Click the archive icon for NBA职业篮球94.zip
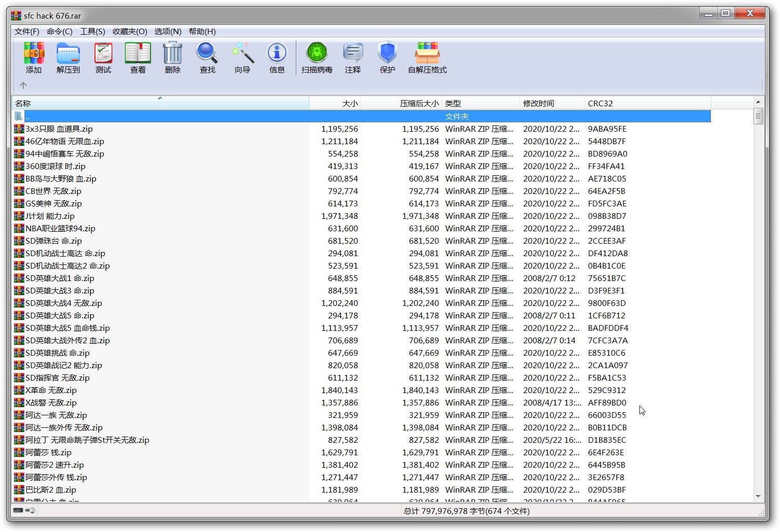780x532 pixels. (19, 228)
